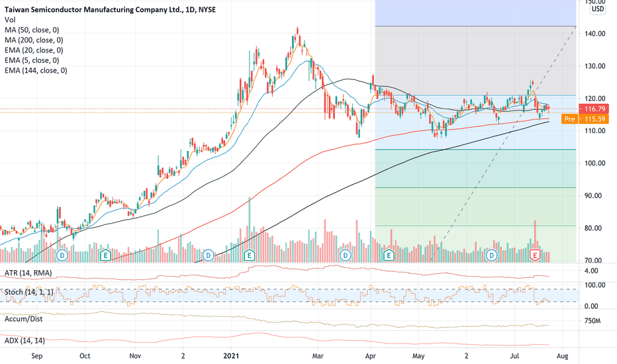Click the Apr label on time axis
The width and height of the screenshot is (617, 364).
tap(370, 356)
